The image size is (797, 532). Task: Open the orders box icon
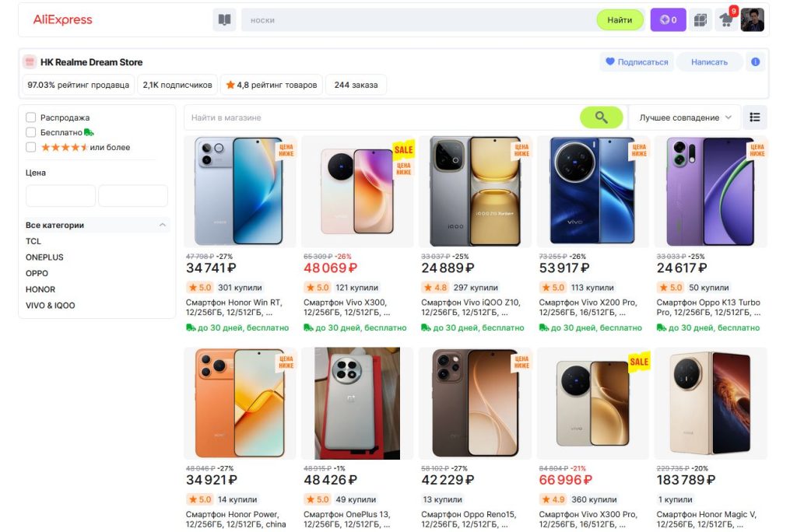[x=700, y=20]
